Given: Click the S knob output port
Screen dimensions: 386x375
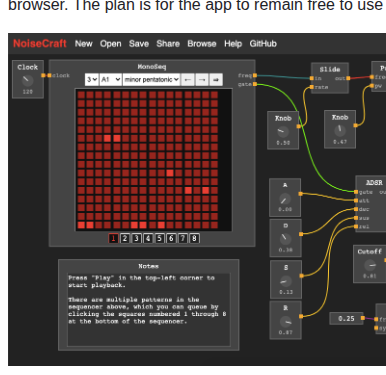Looking at the screenshot, I should click(302, 276).
